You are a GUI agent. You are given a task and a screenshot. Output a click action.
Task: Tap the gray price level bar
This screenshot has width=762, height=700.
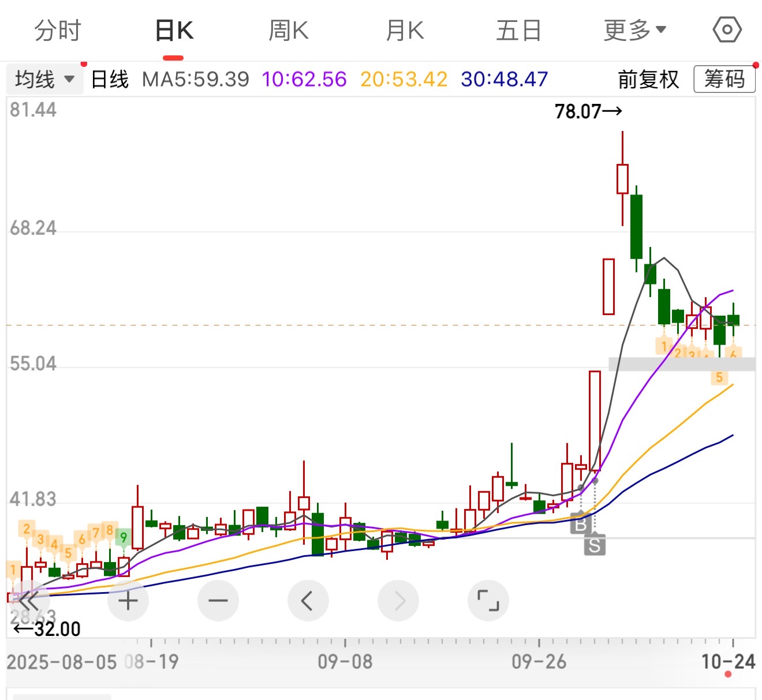tap(682, 364)
